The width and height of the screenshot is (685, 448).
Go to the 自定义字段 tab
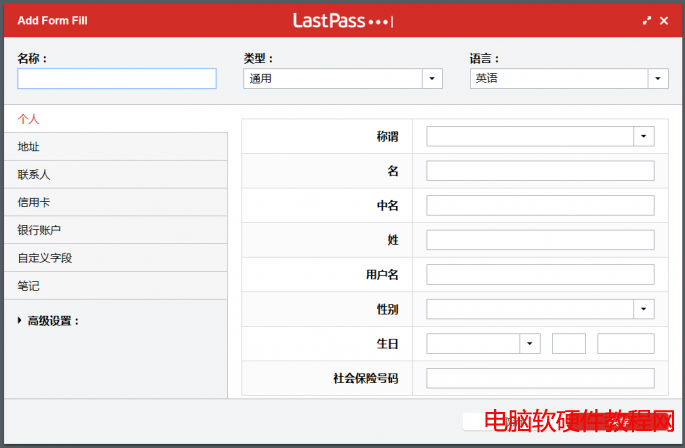[x=116, y=258]
